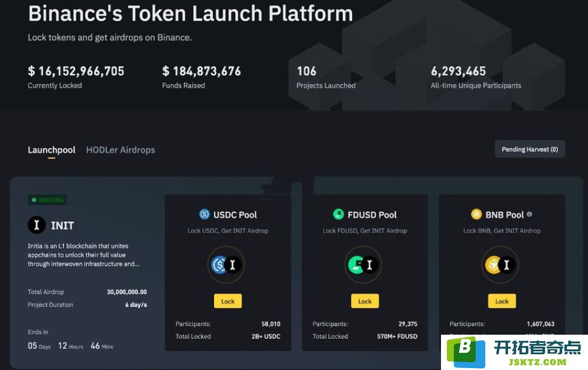Click the info icon next to BNB Pool
Image resolution: width=588 pixels, height=370 pixels.
[x=530, y=214]
